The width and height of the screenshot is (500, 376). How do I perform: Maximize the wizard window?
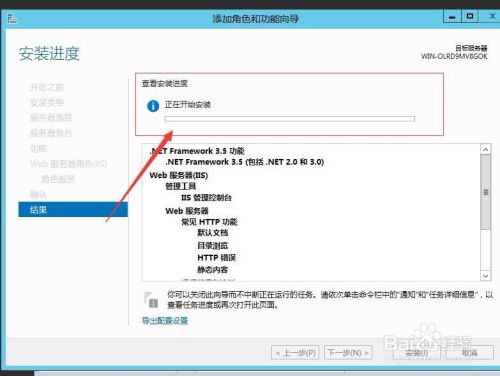point(470,16)
